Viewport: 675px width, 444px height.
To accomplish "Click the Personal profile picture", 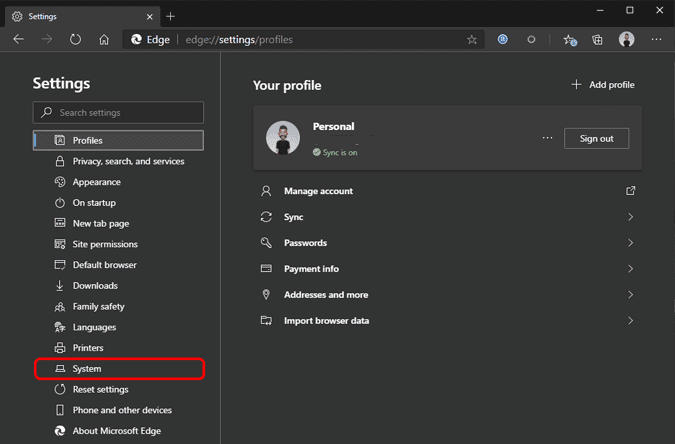I will [283, 138].
